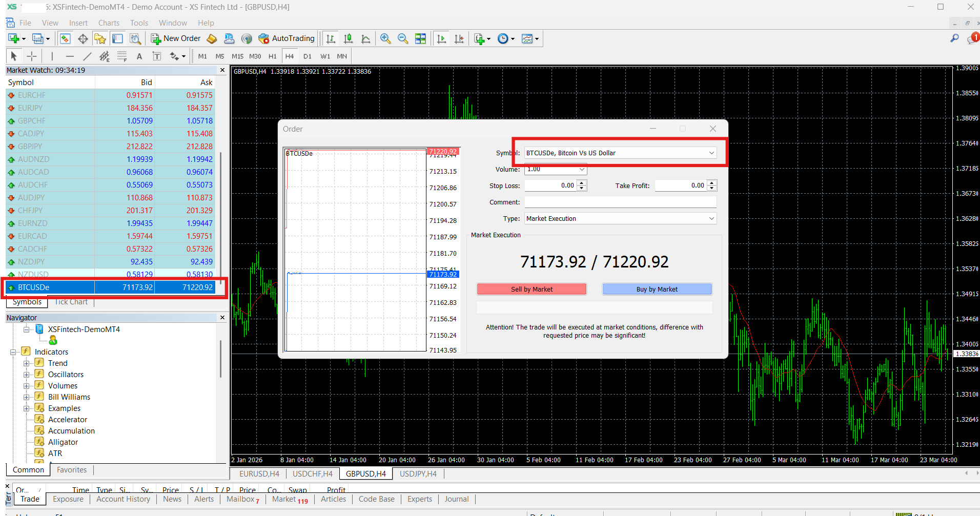The width and height of the screenshot is (980, 516).
Task: Toggle the AutoTrading button
Action: click(x=287, y=38)
